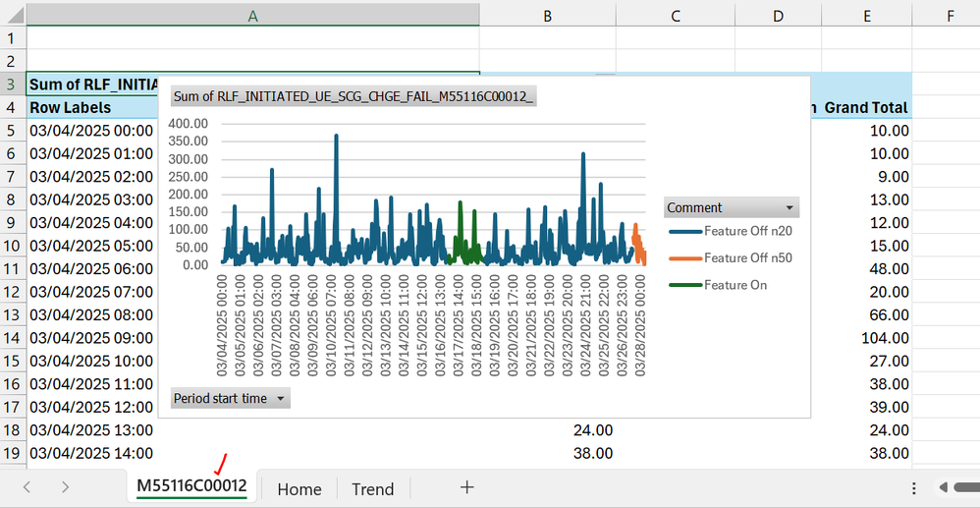Select the Feature Off n20 legend entry
This screenshot has width=980, height=508.
[731, 231]
